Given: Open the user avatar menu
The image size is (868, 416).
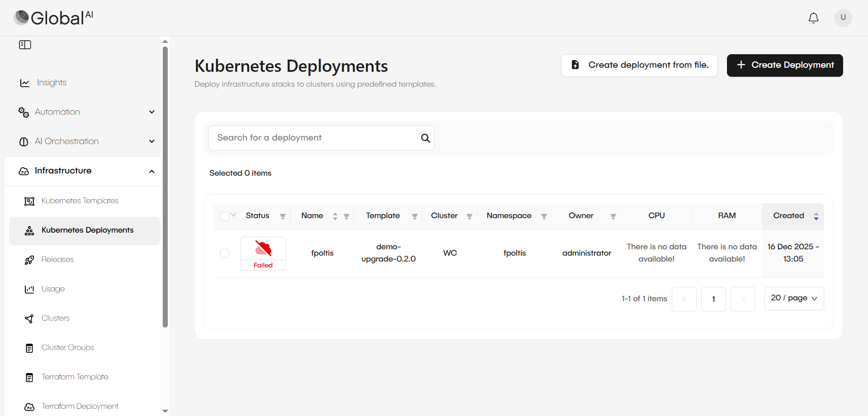Looking at the screenshot, I should [x=843, y=18].
